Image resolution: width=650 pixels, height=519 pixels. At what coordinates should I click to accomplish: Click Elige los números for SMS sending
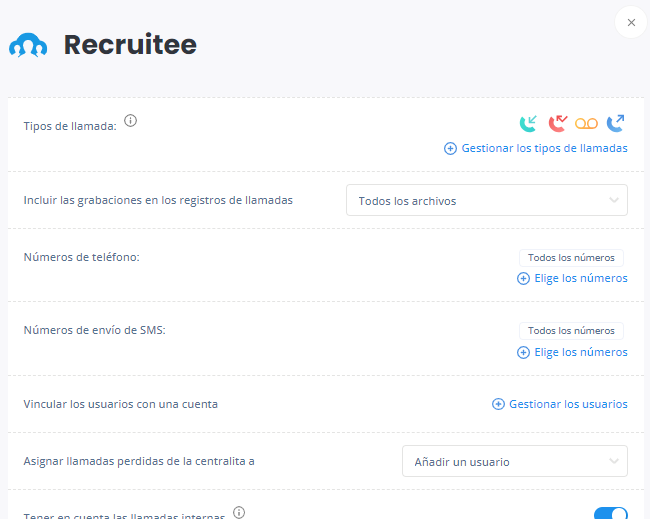pos(581,352)
